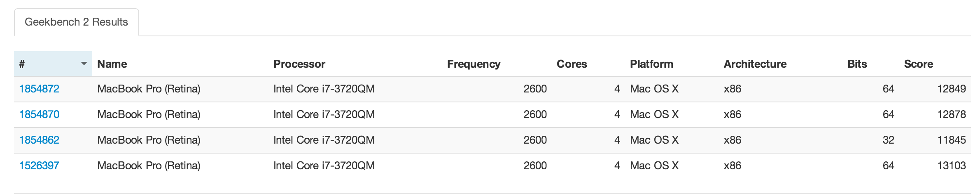Sort by the Cores column header
This screenshot has width=980, height=194.
(x=572, y=64)
